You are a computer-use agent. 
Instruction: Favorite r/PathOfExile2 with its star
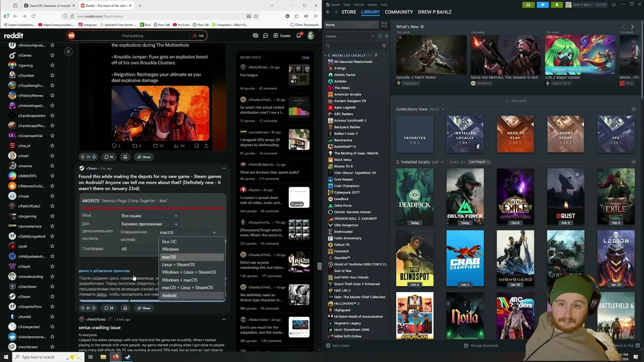click(52, 206)
